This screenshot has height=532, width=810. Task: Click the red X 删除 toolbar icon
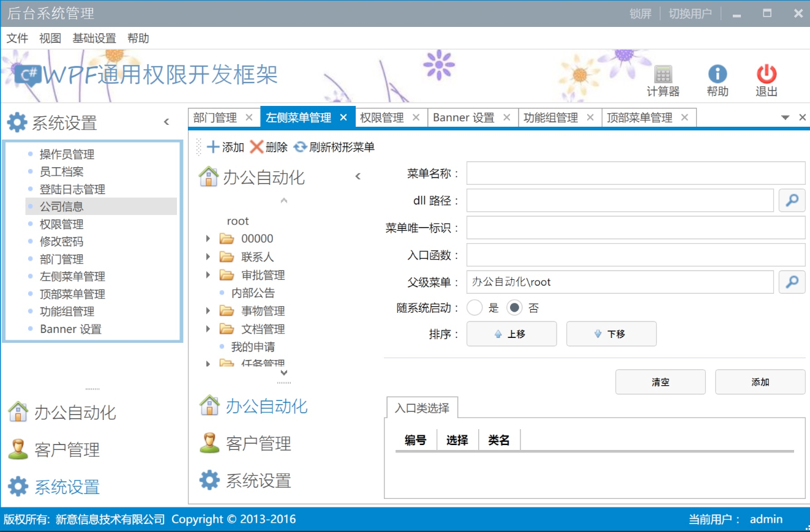tap(257, 147)
